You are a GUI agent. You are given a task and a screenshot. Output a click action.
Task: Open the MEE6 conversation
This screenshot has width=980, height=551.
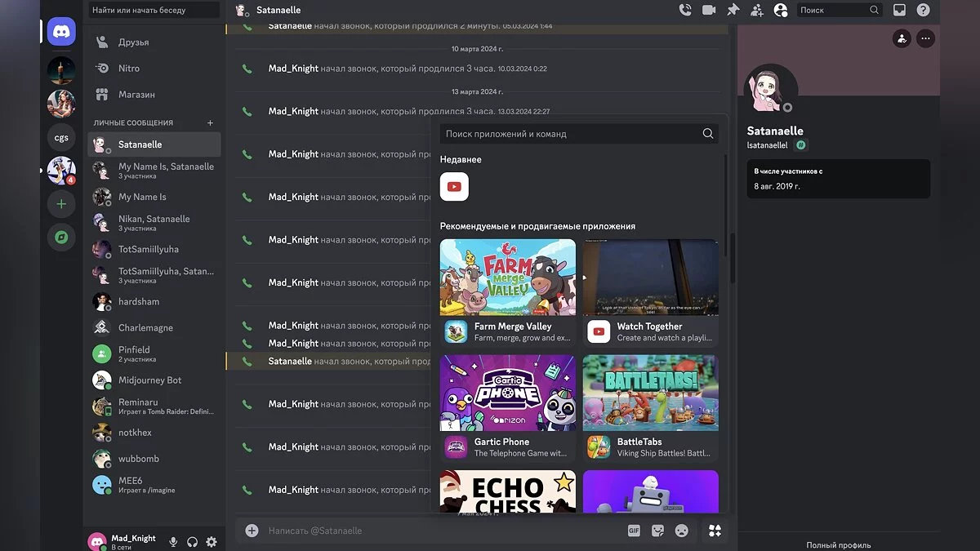pyautogui.click(x=154, y=484)
